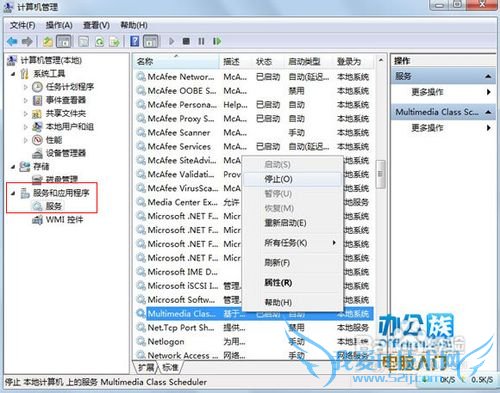Image resolution: width=500 pixels, height=393 pixels.
Task: Expand the 性能 tree node
Action: 26,140
